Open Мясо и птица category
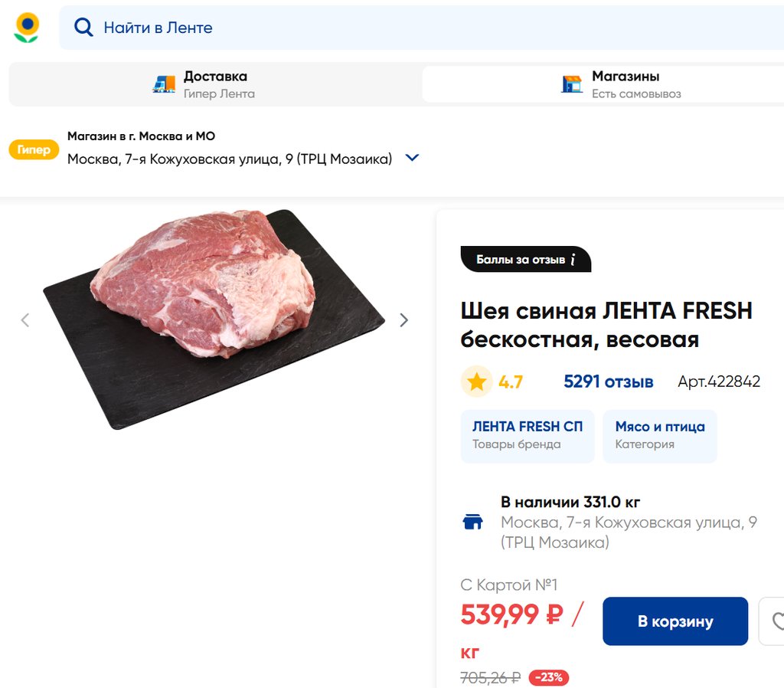 tap(659, 435)
